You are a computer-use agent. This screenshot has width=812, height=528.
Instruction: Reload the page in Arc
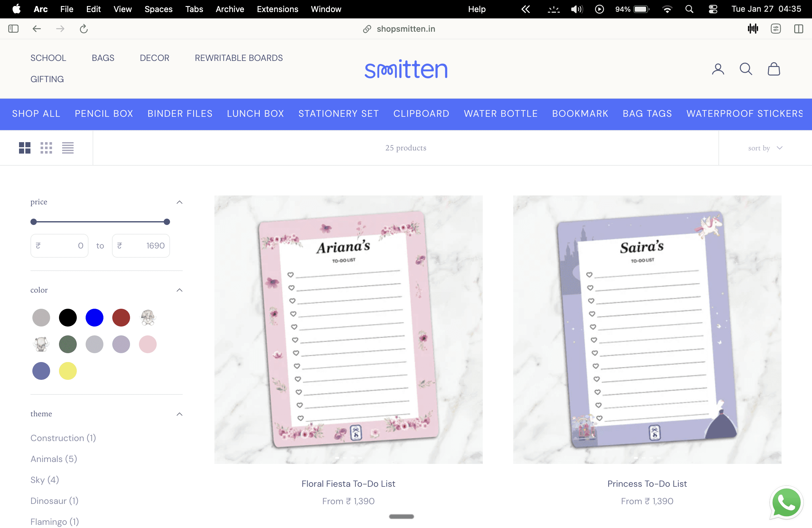84,29
